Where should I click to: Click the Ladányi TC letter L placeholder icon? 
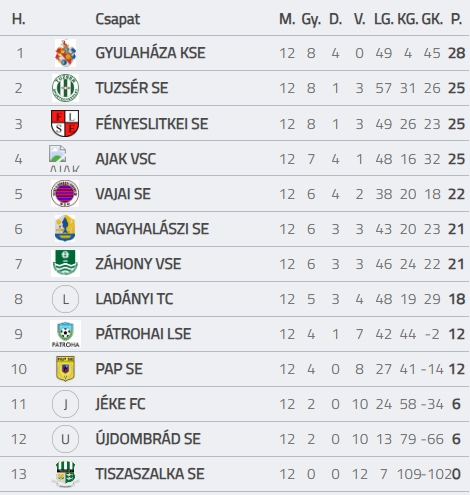click(65, 299)
